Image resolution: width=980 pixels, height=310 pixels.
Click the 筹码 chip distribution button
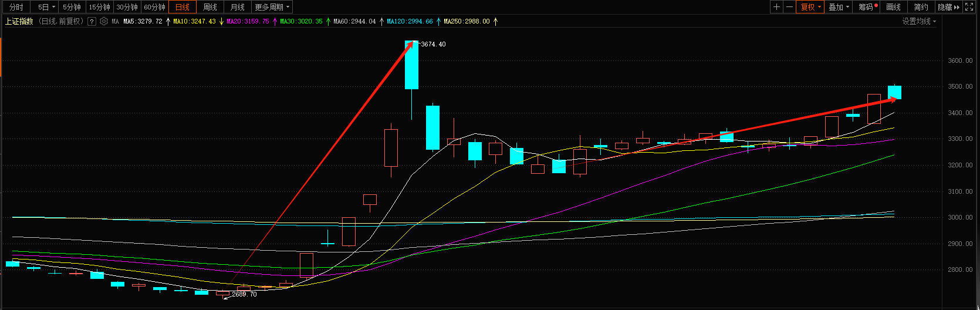point(867,7)
